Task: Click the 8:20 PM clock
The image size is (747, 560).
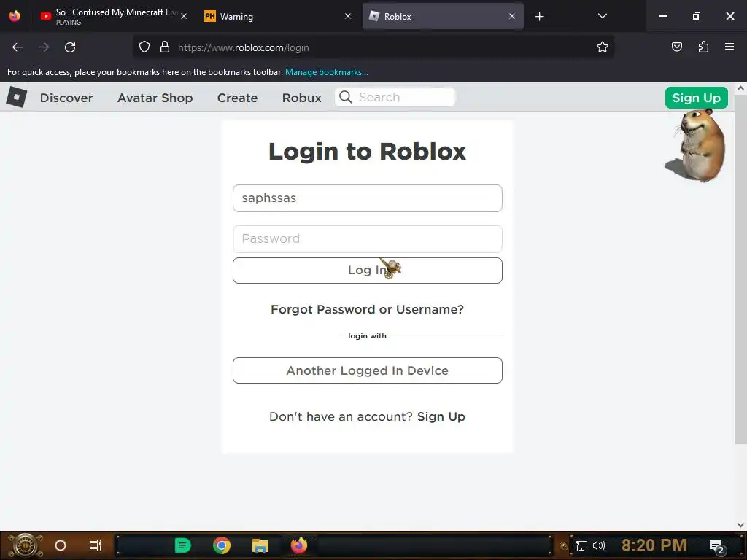Action: tap(654, 545)
